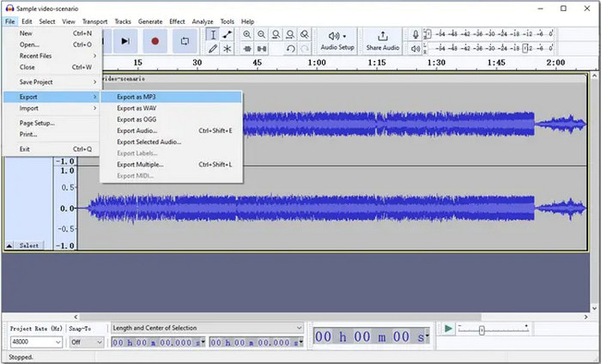Click the Skip to End transport button
This screenshot has width=601, height=364.
pos(125,40)
